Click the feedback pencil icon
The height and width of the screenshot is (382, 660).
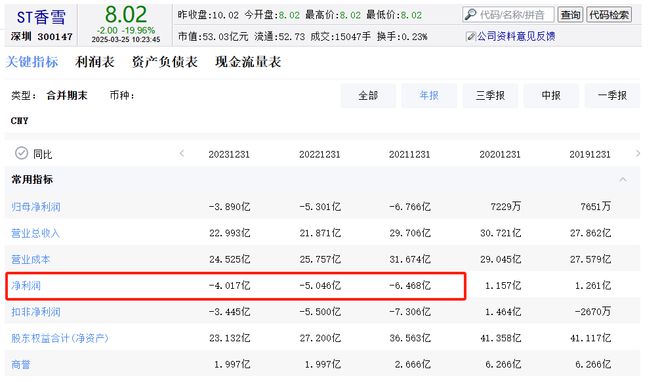(471, 37)
